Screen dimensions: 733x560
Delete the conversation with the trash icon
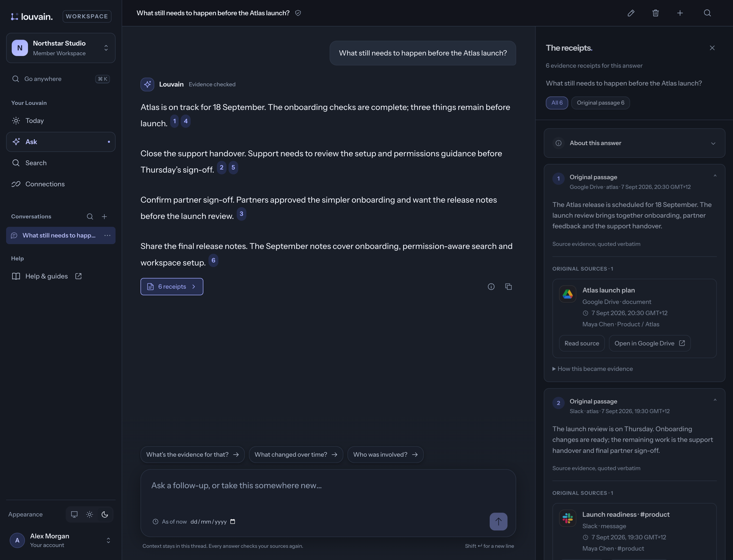point(655,13)
